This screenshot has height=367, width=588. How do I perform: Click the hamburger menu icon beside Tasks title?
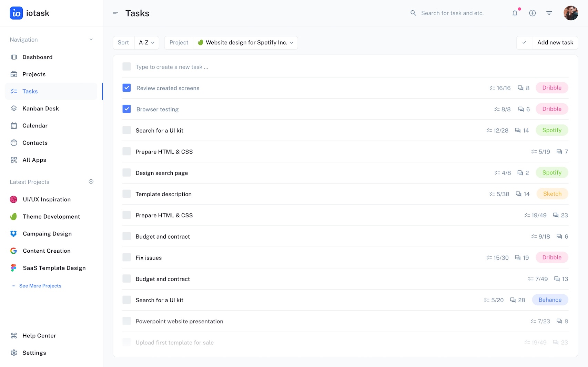tap(115, 13)
